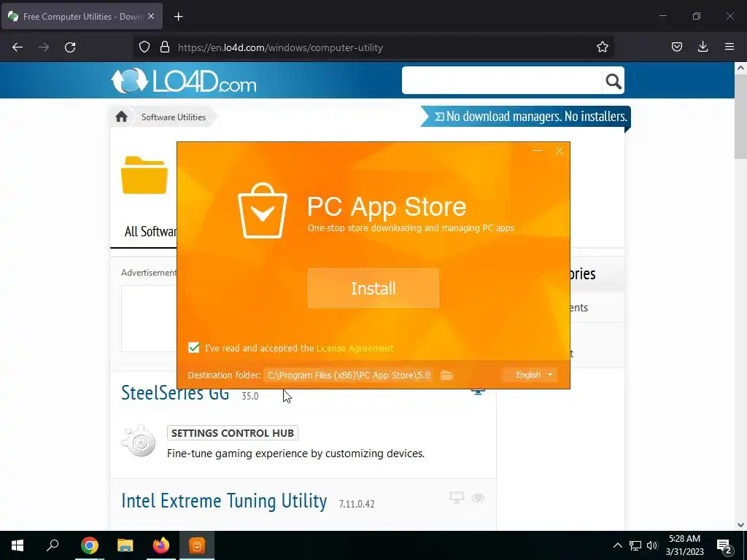Click the PC App Store shopping bag logo

tap(263, 211)
